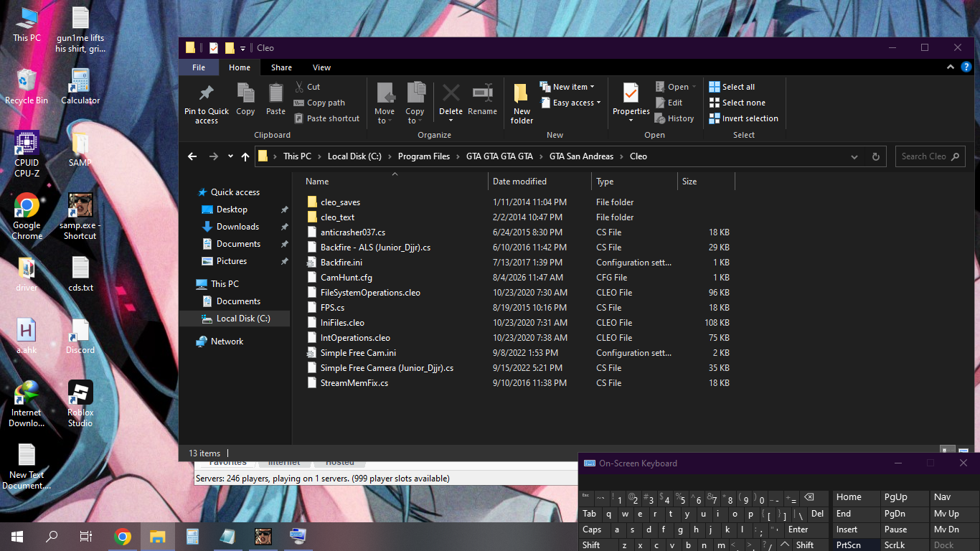Click the Open command in ribbon
This screenshot has height=551, width=980.
pos(675,87)
